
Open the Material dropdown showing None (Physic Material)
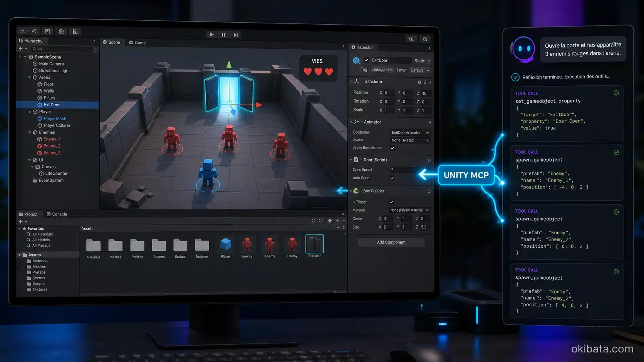point(409,210)
